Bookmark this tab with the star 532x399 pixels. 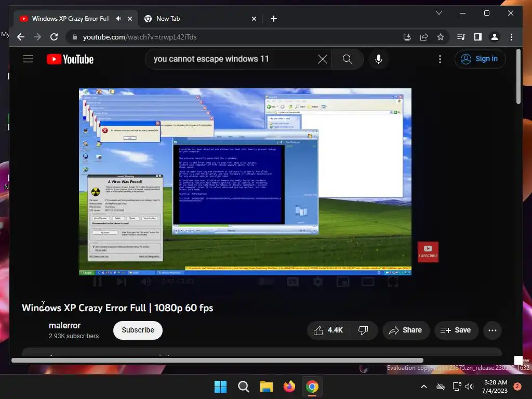pos(441,37)
